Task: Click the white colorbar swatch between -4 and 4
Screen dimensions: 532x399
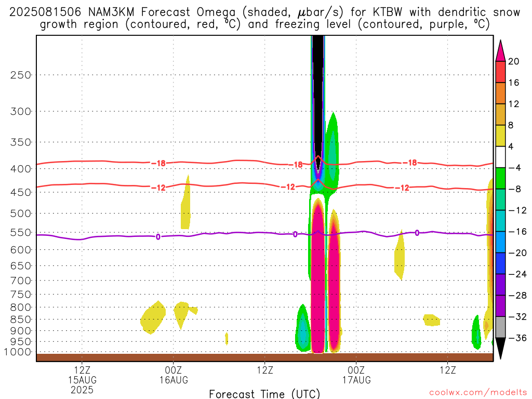Action: pos(500,157)
